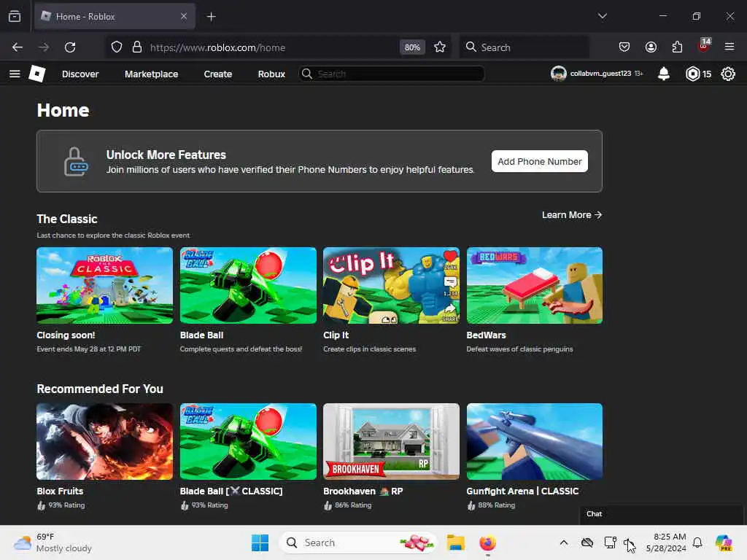Close the Home - Roblox tab
Viewport: 747px width, 560px height.
click(184, 16)
